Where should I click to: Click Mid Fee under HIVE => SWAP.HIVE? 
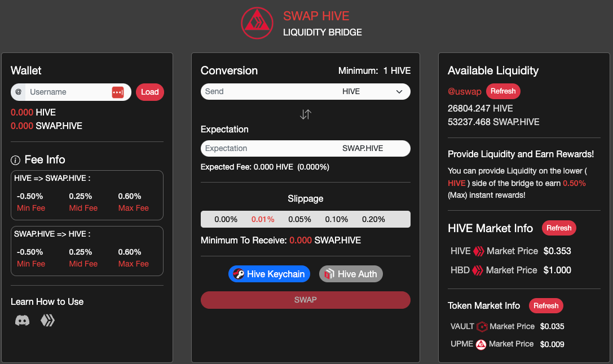coord(83,208)
